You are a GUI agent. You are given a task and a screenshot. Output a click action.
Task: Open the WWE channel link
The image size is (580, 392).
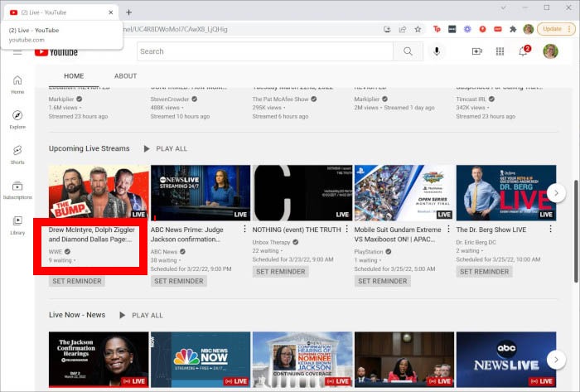pyautogui.click(x=56, y=251)
